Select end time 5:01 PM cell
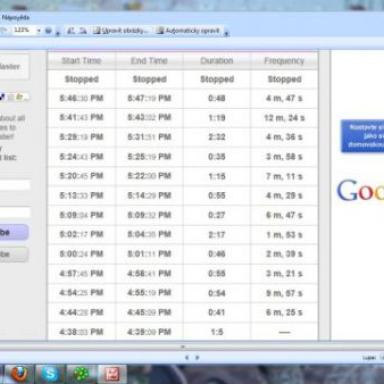This screenshot has width=384, height=384. pos(149,254)
